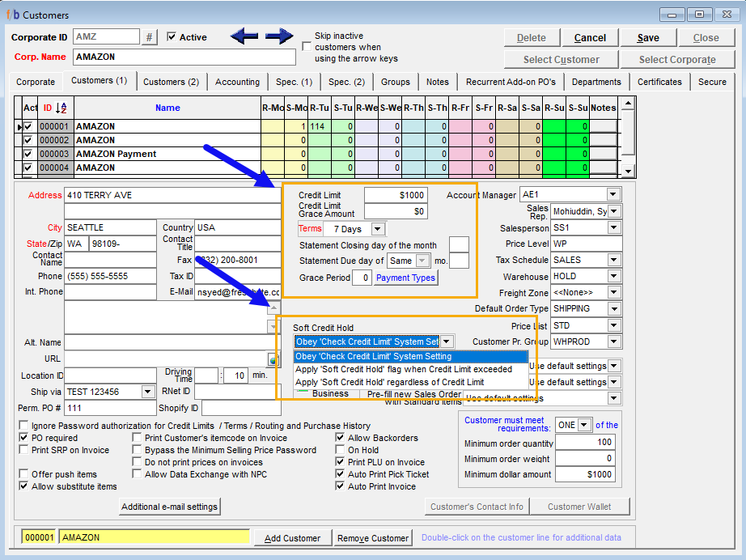This screenshot has width=746, height=560.
Task: Open the Terms dropdown showing 7 Days
Action: pos(377,230)
